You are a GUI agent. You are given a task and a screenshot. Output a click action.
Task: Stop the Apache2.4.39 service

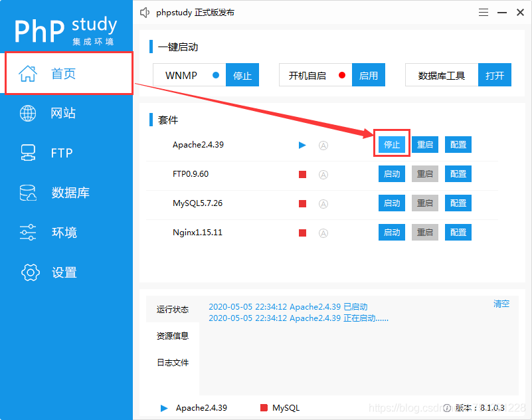(x=392, y=145)
